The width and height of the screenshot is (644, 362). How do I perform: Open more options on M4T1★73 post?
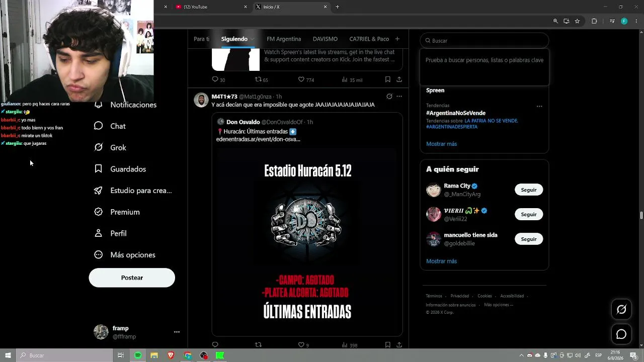399,96
